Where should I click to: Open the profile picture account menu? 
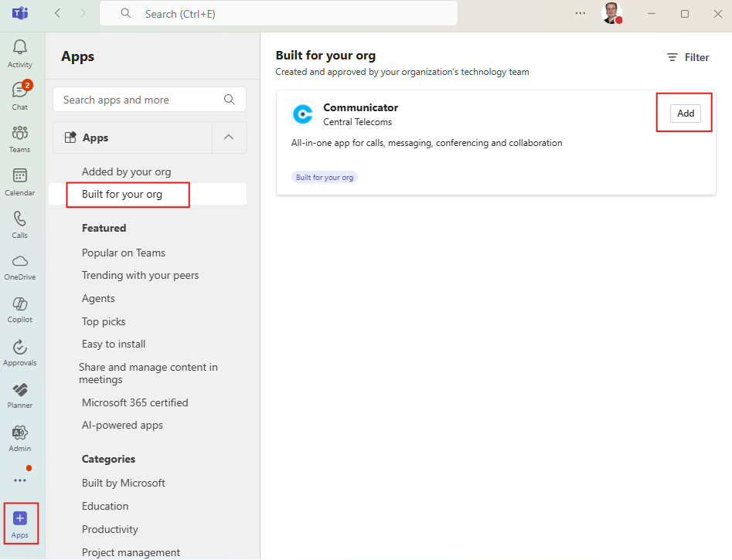pos(611,14)
